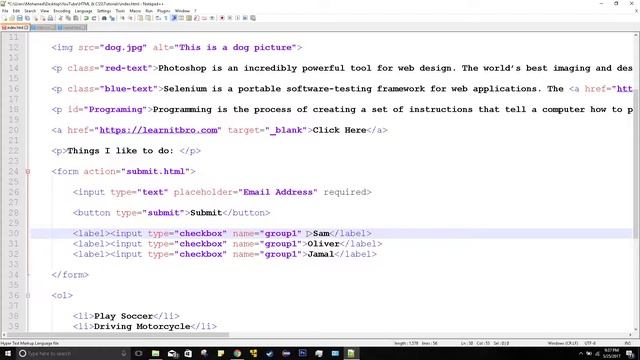The width and height of the screenshot is (640, 360).
Task: Switch to the index.html tab
Action: pyautogui.click(x=15, y=27)
